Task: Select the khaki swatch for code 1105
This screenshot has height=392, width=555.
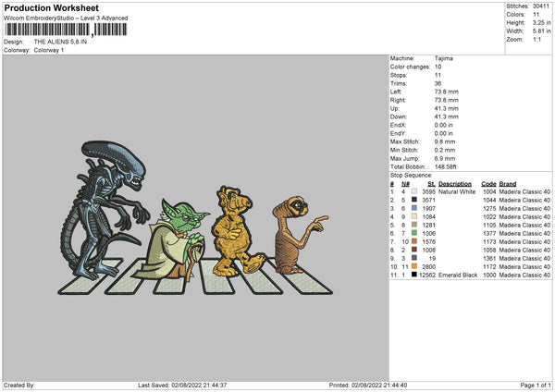Action: pos(414,225)
